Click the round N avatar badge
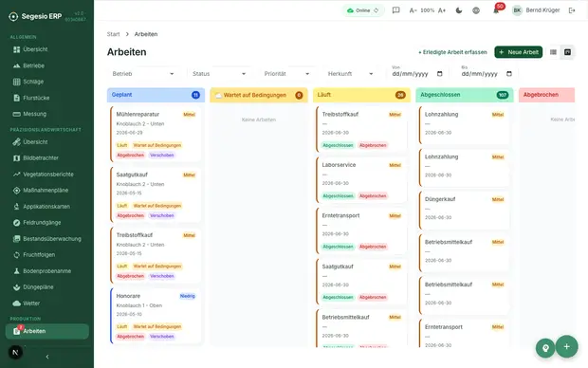Viewport: 588px width, 368px height. (x=15, y=352)
